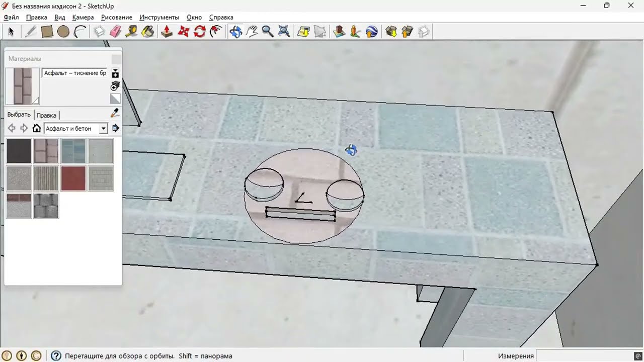
Task: Open the Правка menu in menu bar
Action: 37,17
